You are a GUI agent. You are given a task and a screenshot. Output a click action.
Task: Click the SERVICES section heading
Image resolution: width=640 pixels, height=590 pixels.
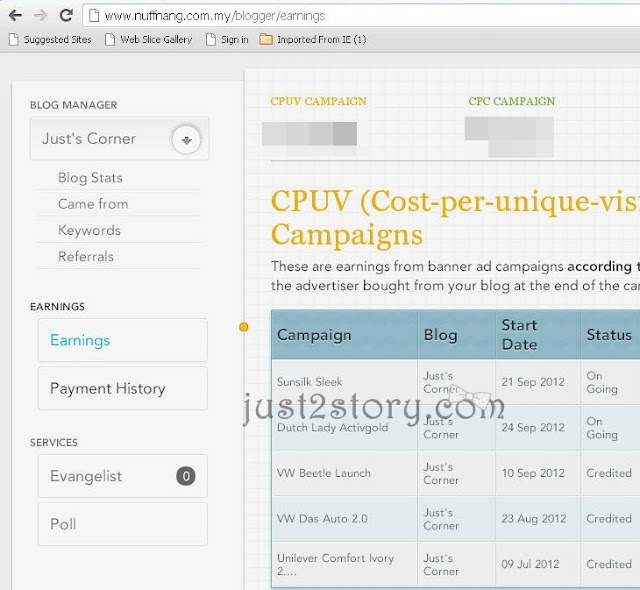53,443
